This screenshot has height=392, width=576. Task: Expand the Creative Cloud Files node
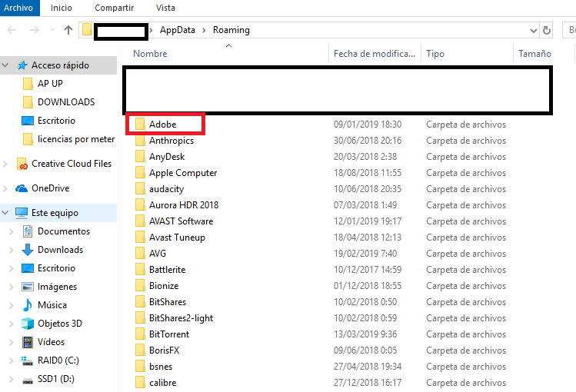(x=5, y=164)
